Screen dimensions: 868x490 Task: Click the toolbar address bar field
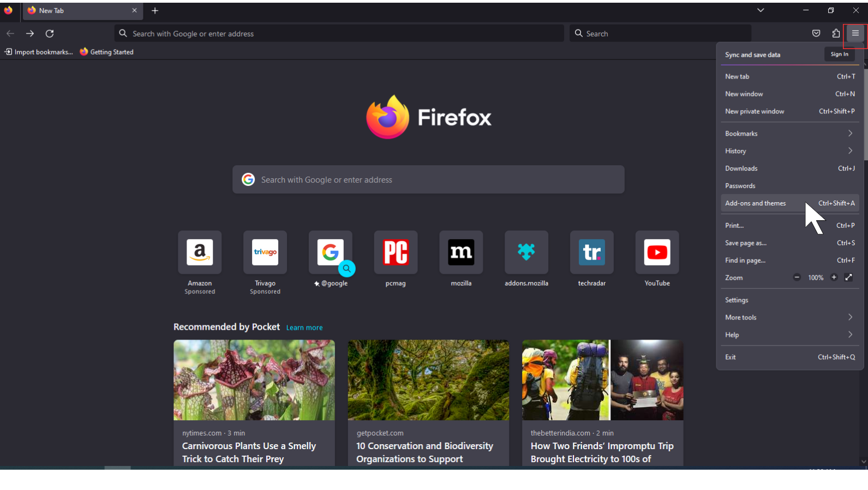pyautogui.click(x=339, y=33)
